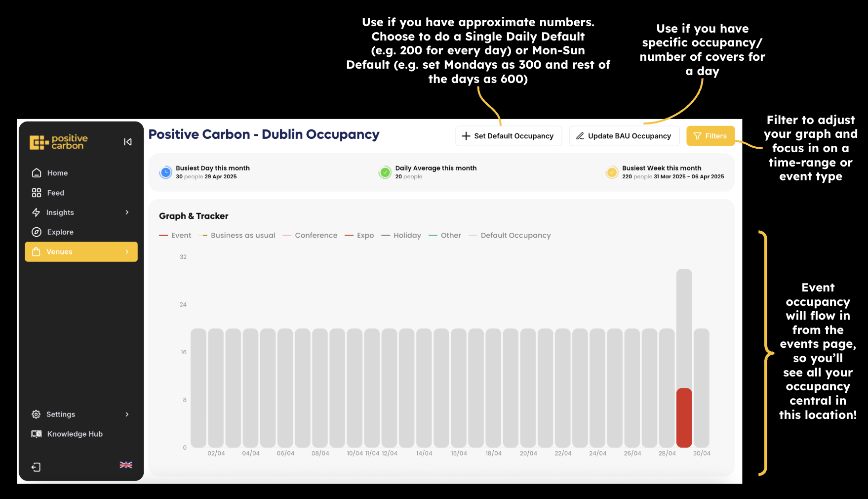Click the yellow Busiest Week icon
Screen dimensions: 868x499
(612, 172)
